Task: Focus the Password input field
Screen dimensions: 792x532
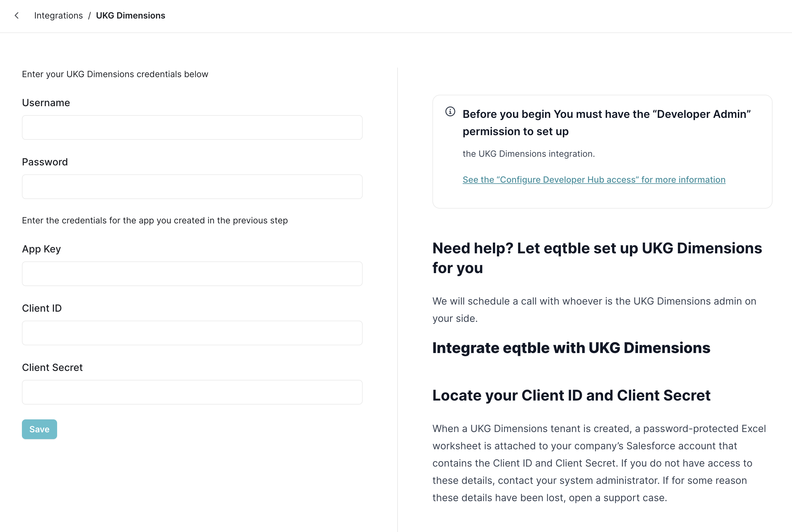Action: (x=192, y=187)
